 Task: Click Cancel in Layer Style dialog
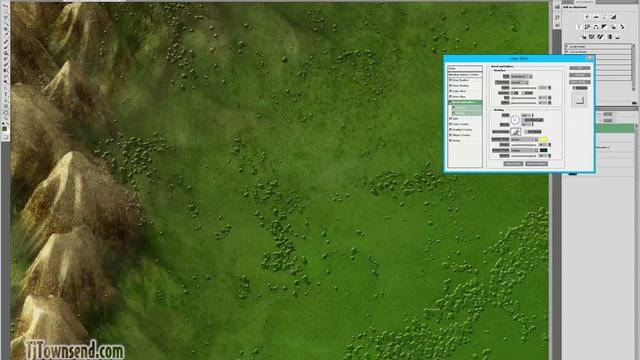click(580, 75)
